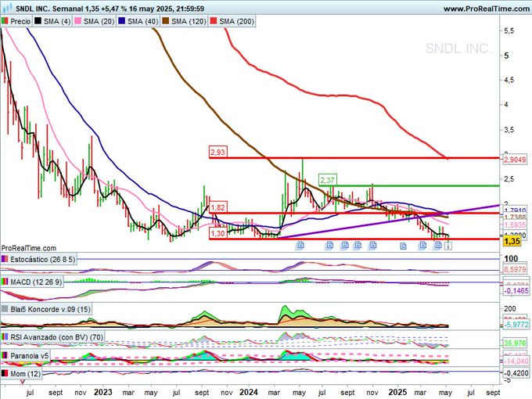The height and width of the screenshot is (399, 532).
Task: Click the yellow 1,35 current price tag
Action: (512, 241)
